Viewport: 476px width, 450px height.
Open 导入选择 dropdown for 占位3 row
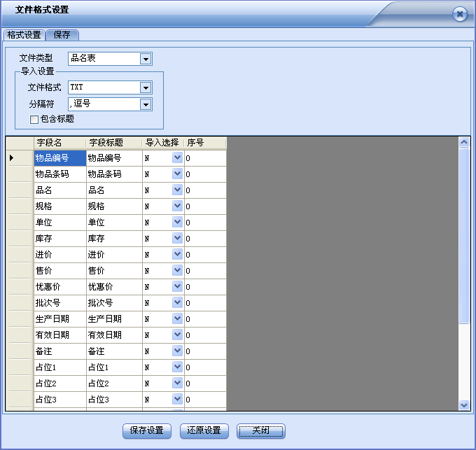click(177, 400)
